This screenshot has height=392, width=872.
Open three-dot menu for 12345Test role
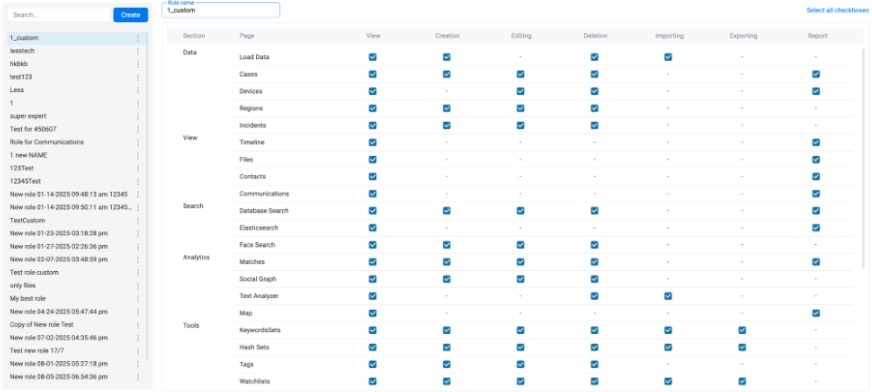click(x=138, y=182)
